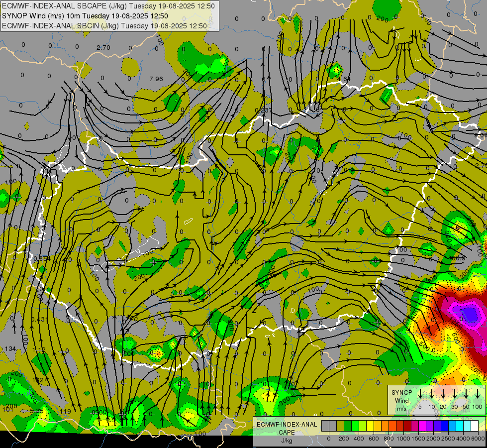Viewport: 487px width, 448px height.
Task: Click the J/kg unit label in legend
Action: click(x=287, y=441)
